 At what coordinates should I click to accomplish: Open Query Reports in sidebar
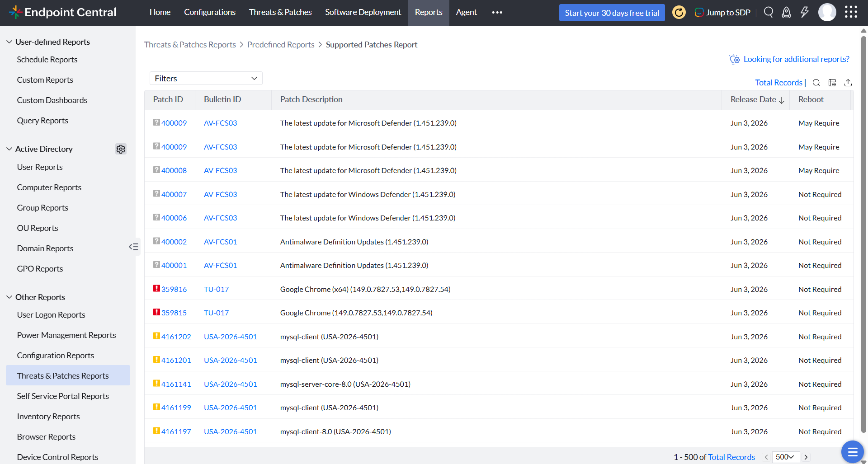point(42,121)
